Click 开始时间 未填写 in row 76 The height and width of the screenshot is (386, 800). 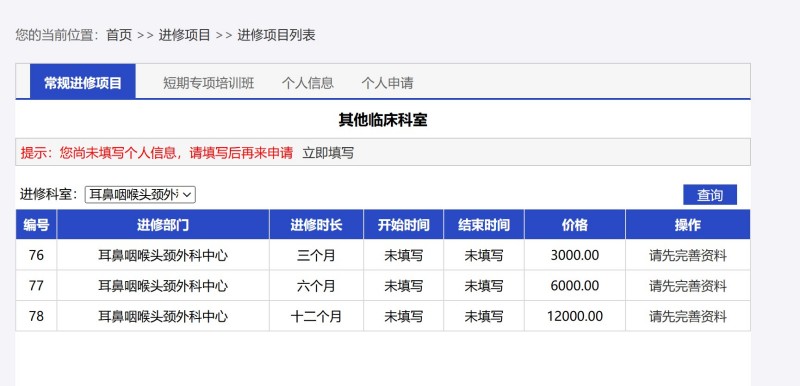point(404,255)
